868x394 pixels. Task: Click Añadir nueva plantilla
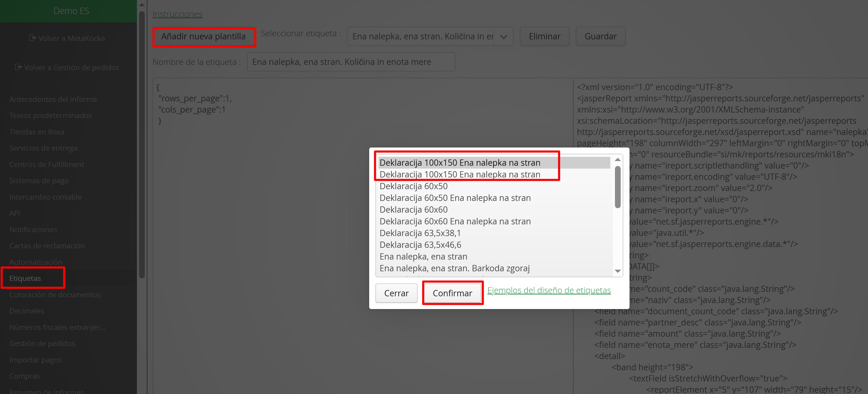[204, 36]
